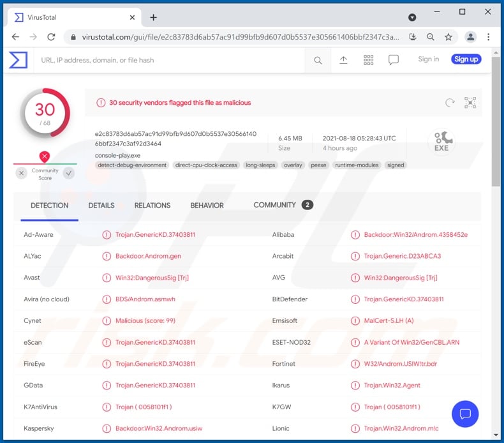Click the W32/Androm.USIW!tr.bdr Fortinet result
This screenshot has width=504, height=443.
(x=400, y=364)
